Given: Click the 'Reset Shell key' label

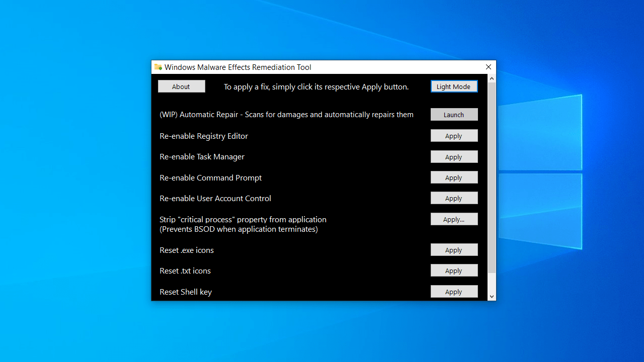Looking at the screenshot, I should [x=186, y=292].
